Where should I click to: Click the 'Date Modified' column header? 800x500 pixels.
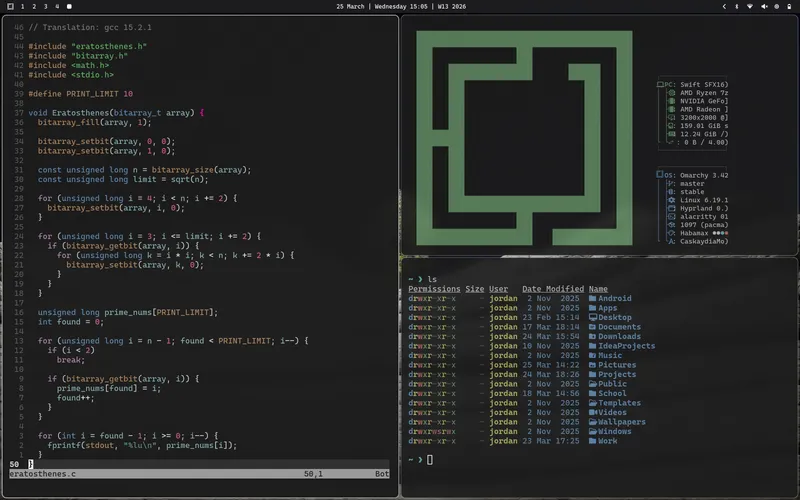tap(553, 289)
